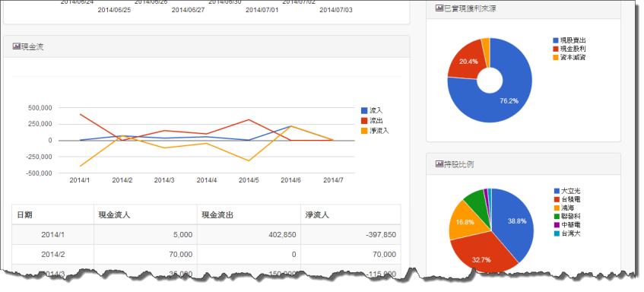This screenshot has height=292, width=644.
Task: Click the 2014/2 date table cell
Action: [53, 254]
